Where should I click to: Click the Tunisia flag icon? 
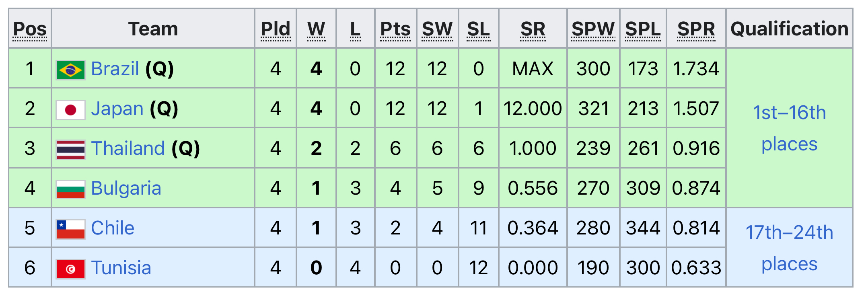70,269
